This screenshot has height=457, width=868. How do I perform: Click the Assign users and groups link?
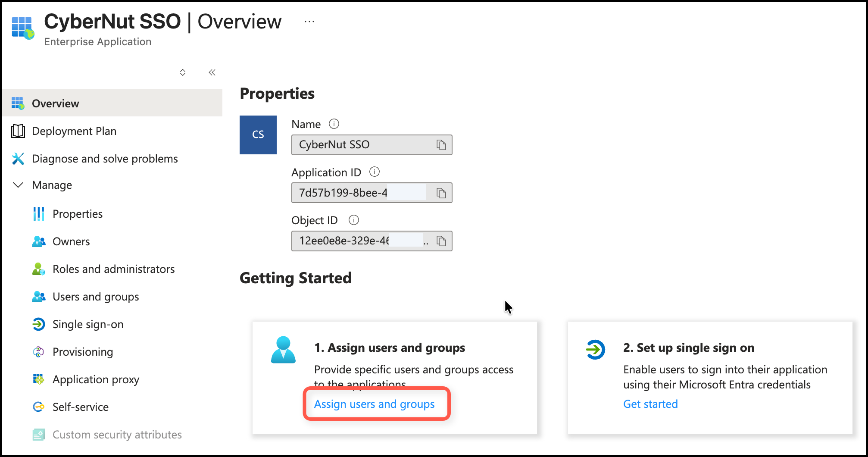tap(374, 404)
